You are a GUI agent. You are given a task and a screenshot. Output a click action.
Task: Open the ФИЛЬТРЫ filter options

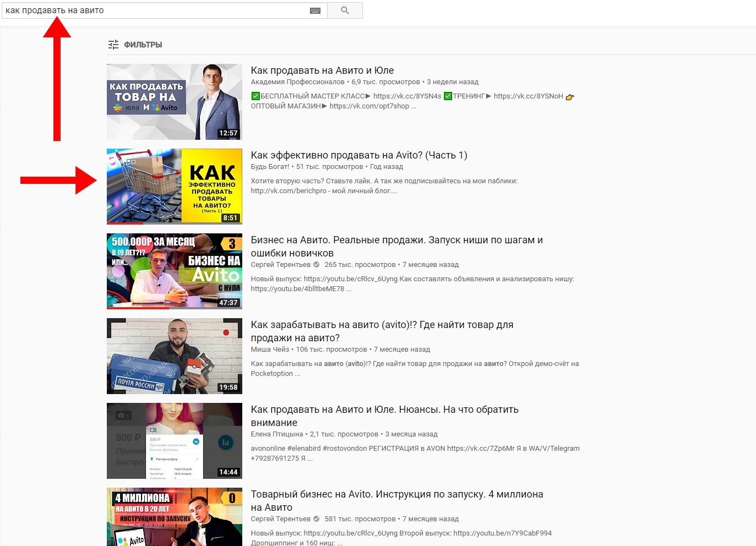[135, 45]
